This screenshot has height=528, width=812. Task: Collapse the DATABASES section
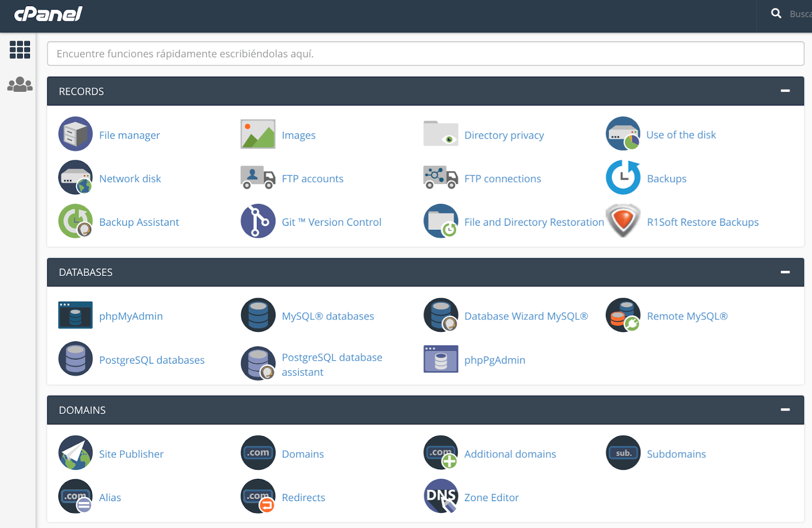pos(785,272)
